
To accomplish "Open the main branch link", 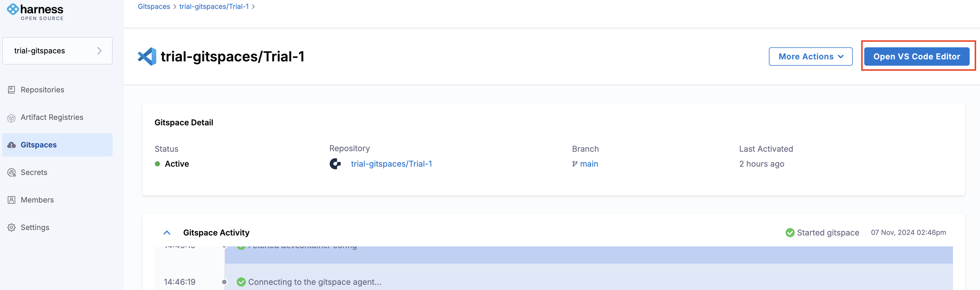I will pos(589,164).
